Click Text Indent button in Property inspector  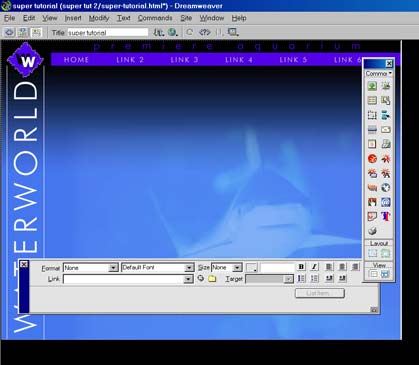click(x=342, y=278)
